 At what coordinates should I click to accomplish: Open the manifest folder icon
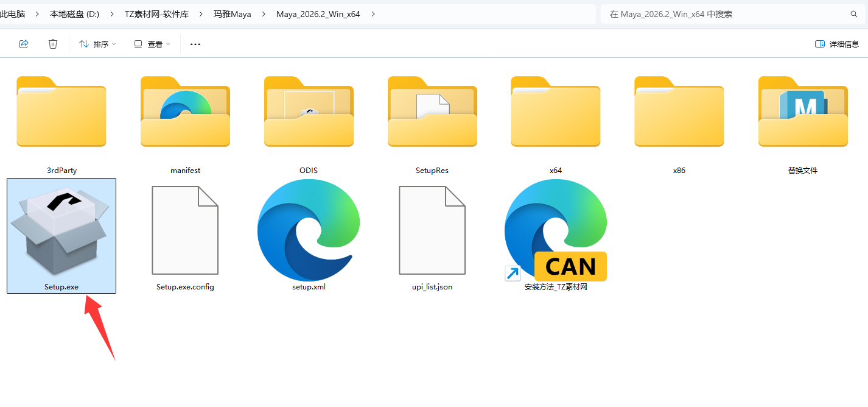(x=185, y=111)
